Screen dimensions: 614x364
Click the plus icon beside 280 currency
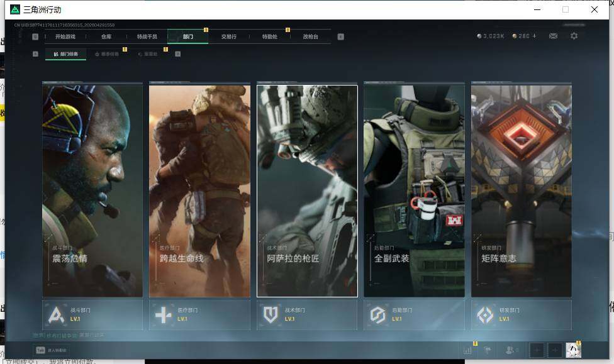pos(535,36)
